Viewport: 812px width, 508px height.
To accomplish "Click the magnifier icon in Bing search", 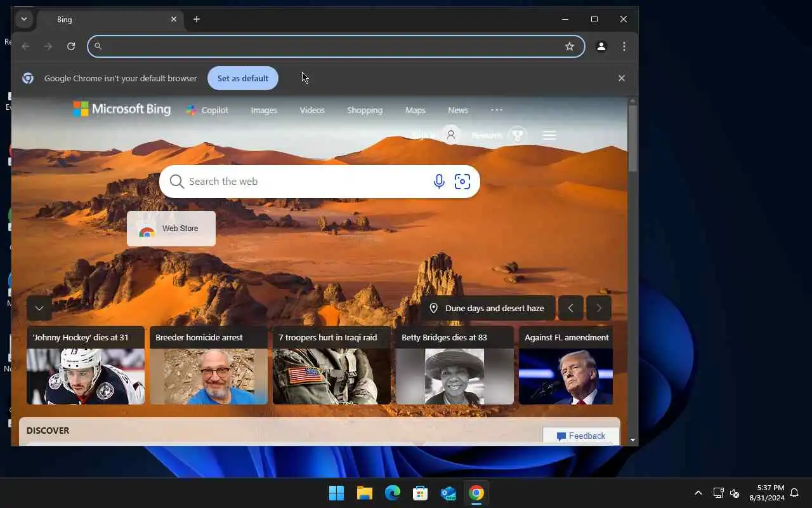I will (x=177, y=182).
